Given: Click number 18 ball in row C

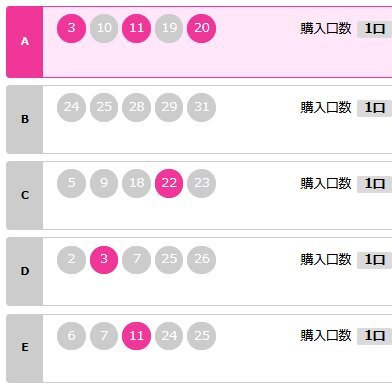Looking at the screenshot, I should tap(137, 183).
